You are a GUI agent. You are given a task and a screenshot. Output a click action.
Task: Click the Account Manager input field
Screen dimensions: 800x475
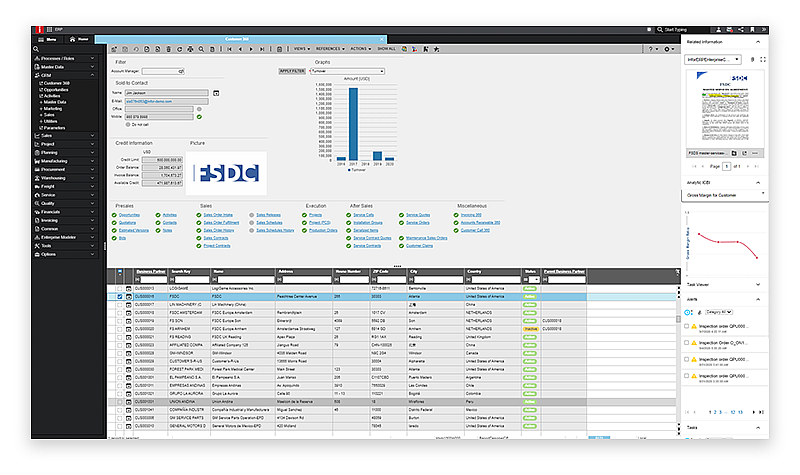pyautogui.click(x=159, y=72)
